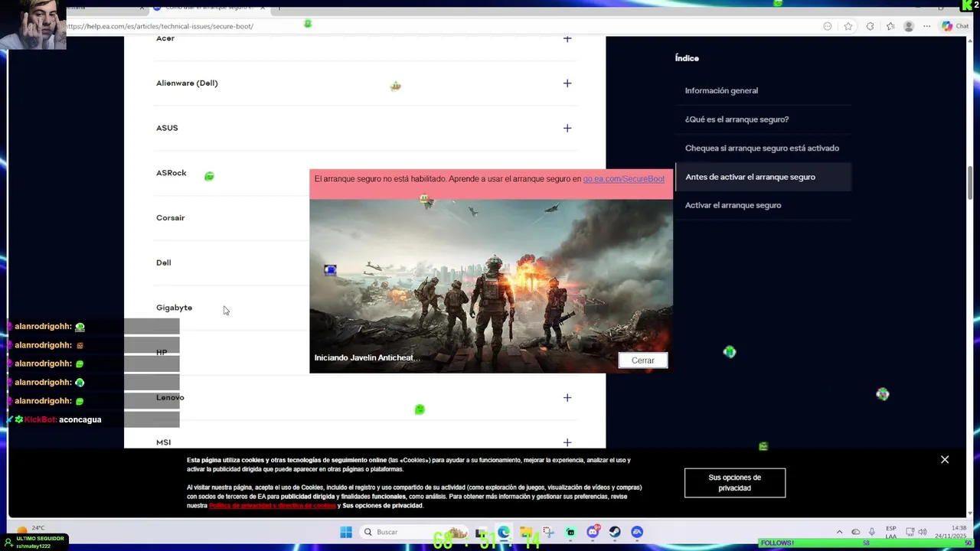
Task: Show hidden system tray icons
Action: click(839, 532)
